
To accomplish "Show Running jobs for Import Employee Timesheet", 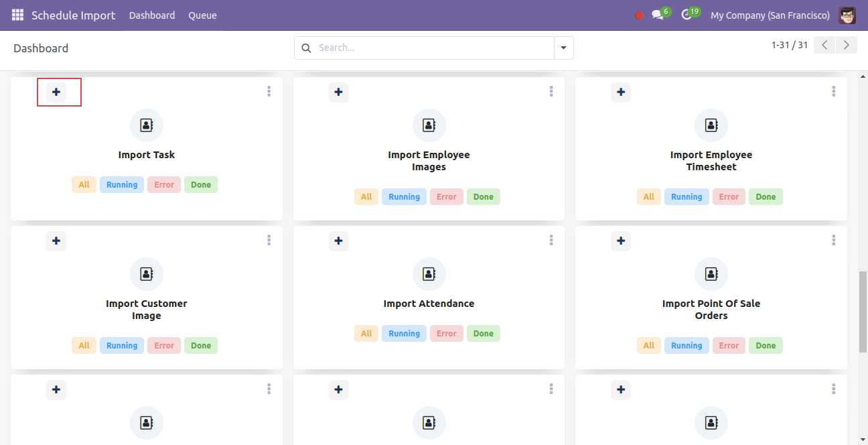I will pyautogui.click(x=686, y=197).
